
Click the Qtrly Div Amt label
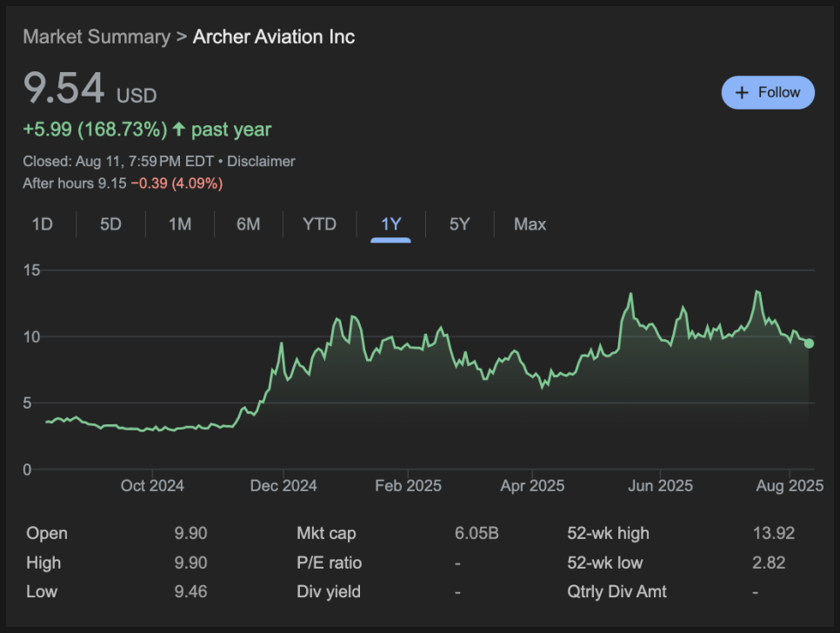(x=617, y=592)
